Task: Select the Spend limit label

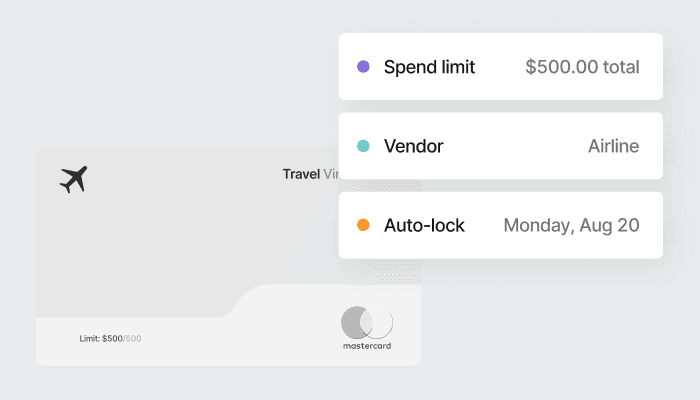Action: (429, 67)
